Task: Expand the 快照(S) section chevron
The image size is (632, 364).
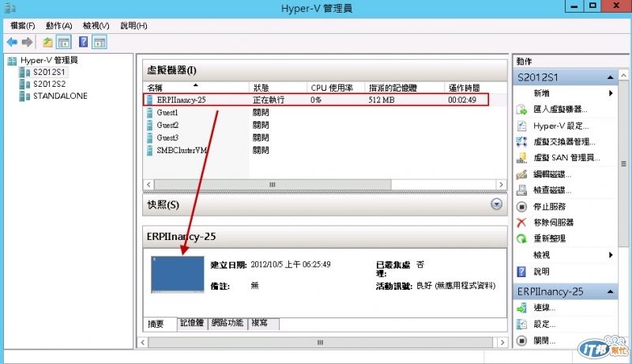Action: coord(497,205)
